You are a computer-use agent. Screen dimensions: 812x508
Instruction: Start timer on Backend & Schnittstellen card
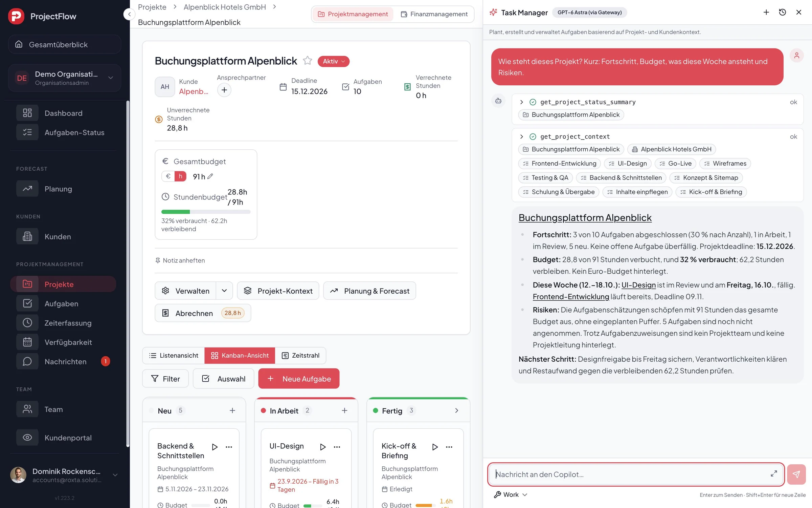point(215,447)
